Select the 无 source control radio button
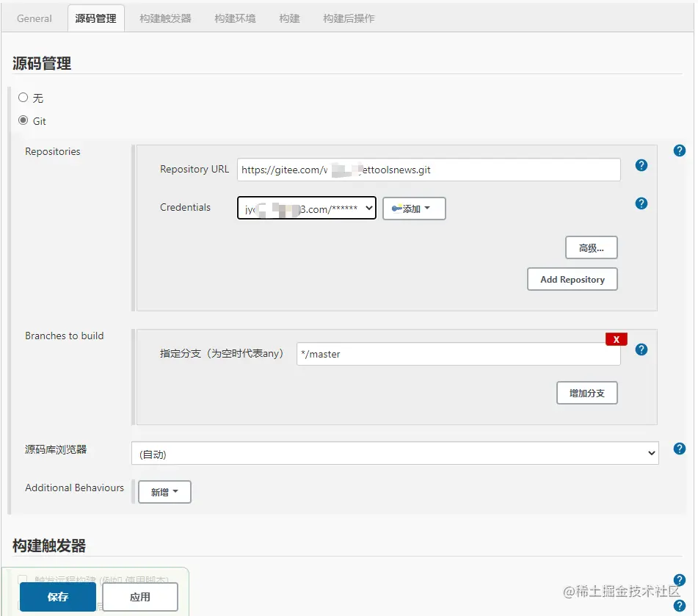The width and height of the screenshot is (698, 616). [23, 97]
